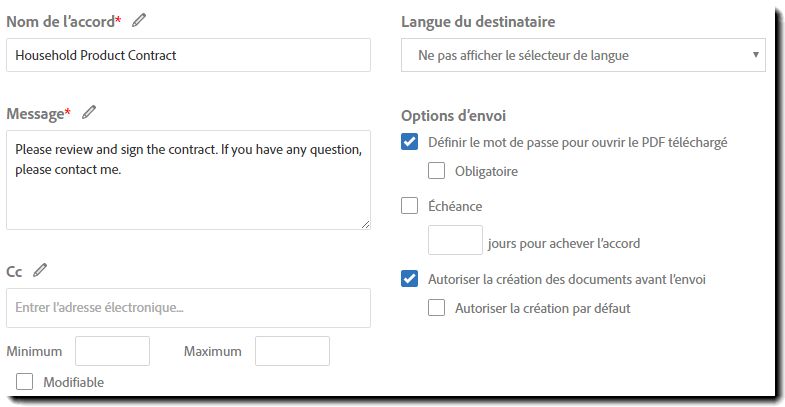Click the resize grip of the Message textarea
785x407 pixels.
click(x=365, y=224)
